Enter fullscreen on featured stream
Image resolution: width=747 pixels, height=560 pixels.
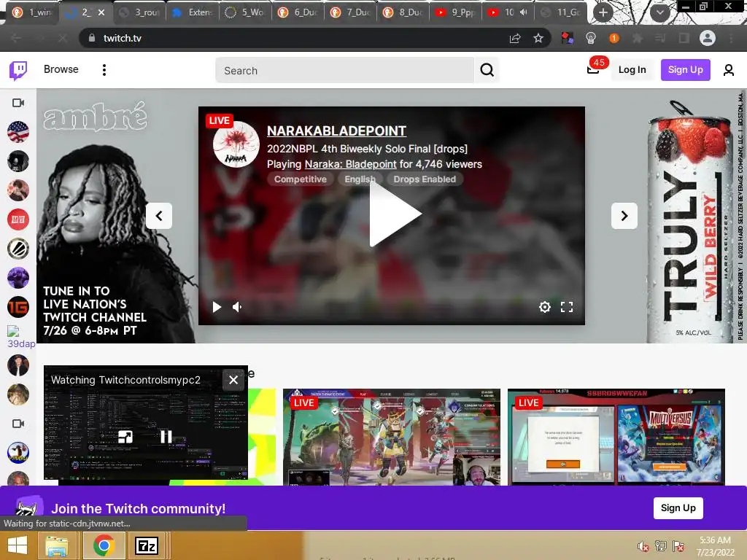coord(566,307)
